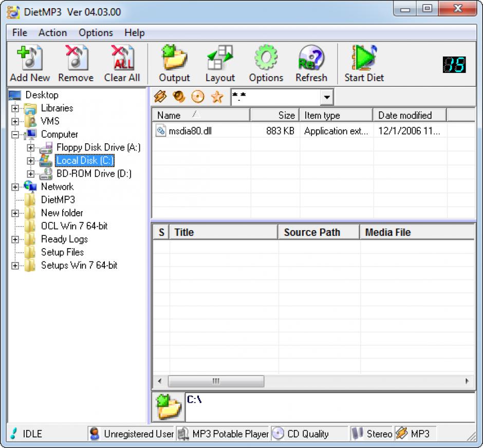Select the Ready Logs folder

pyautogui.click(x=64, y=239)
